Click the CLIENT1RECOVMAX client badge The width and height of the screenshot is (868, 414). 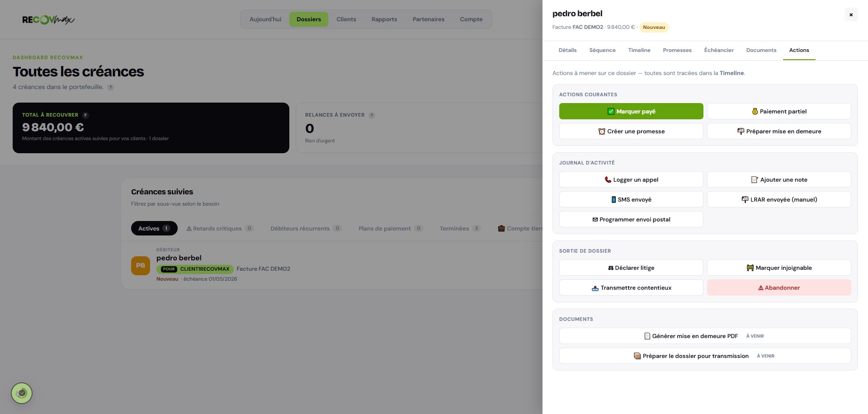(195, 269)
